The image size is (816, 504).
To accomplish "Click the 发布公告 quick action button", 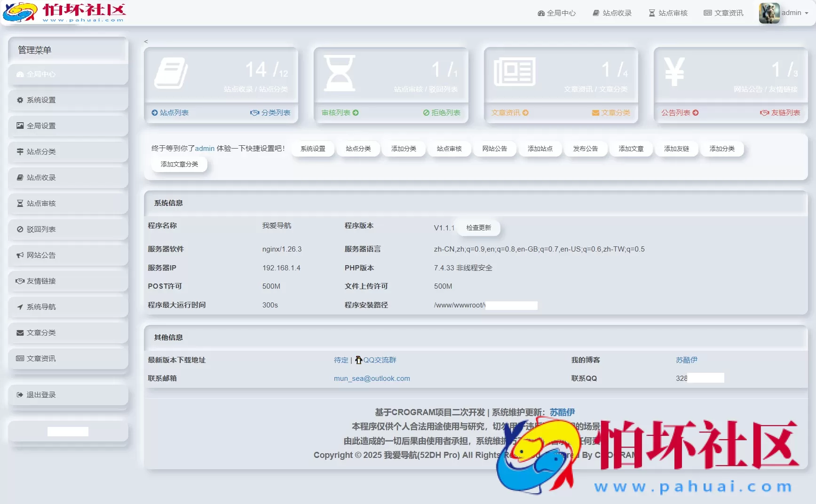I will [586, 149].
